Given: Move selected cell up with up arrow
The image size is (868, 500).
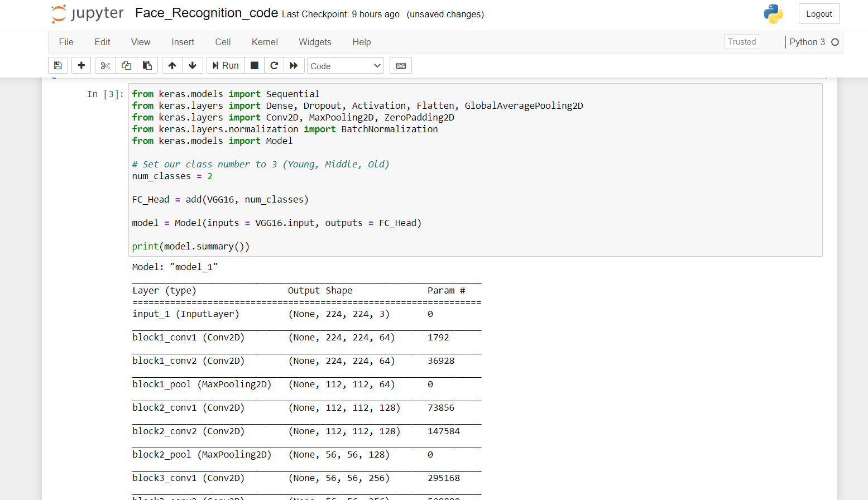Looking at the screenshot, I should coord(171,65).
